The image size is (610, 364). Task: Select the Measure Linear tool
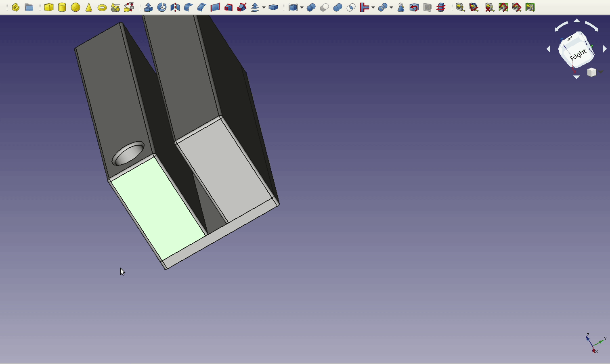pyautogui.click(x=460, y=7)
